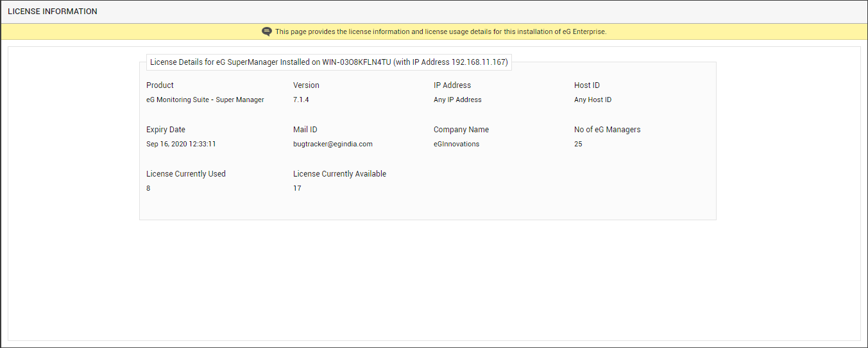
Task: Click the No of eG Managers label
Action: coord(608,130)
